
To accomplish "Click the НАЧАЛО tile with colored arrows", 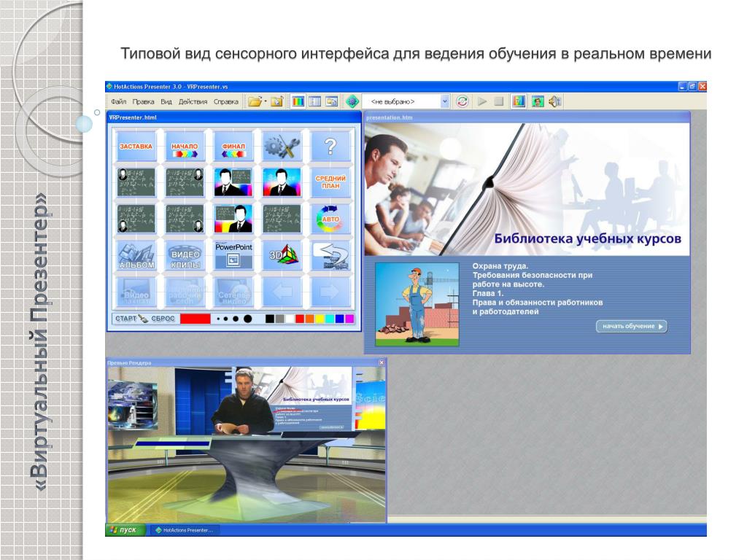I will click(x=185, y=146).
